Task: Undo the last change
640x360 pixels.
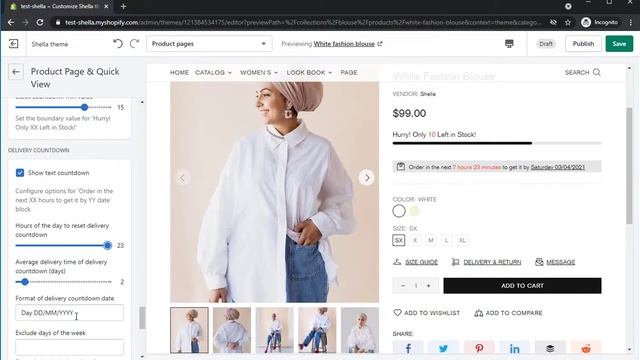Action: pos(118,43)
